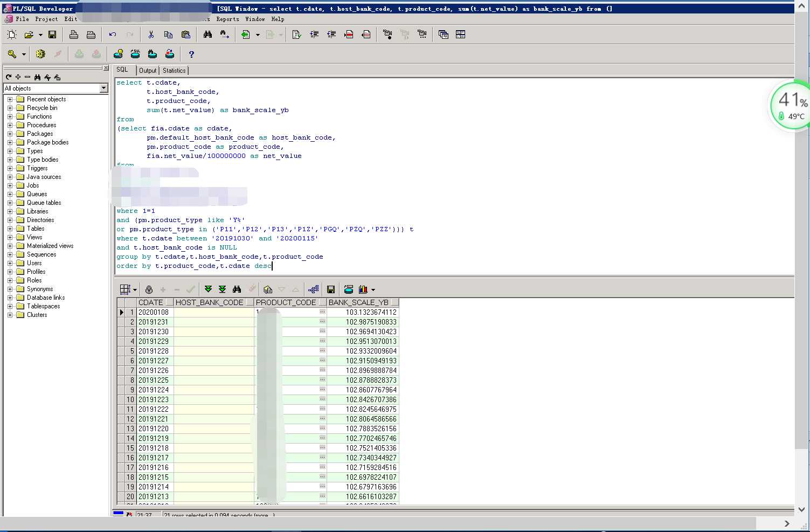Click the blue question mark Help icon
The image size is (810, 532).
191,54
